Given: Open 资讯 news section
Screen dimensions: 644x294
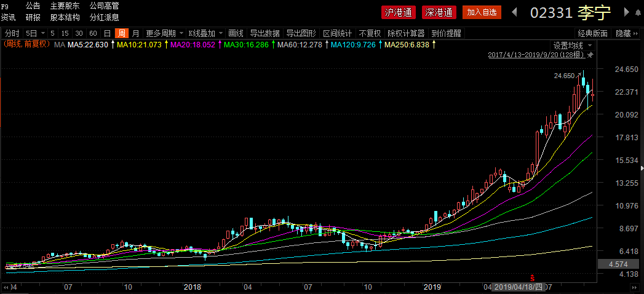Looking at the screenshot, I should pyautogui.click(x=8, y=18).
